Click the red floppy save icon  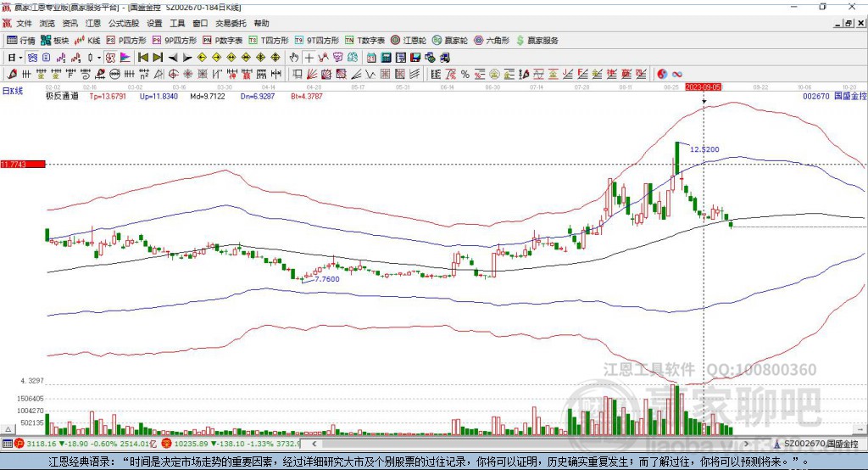coord(415,58)
